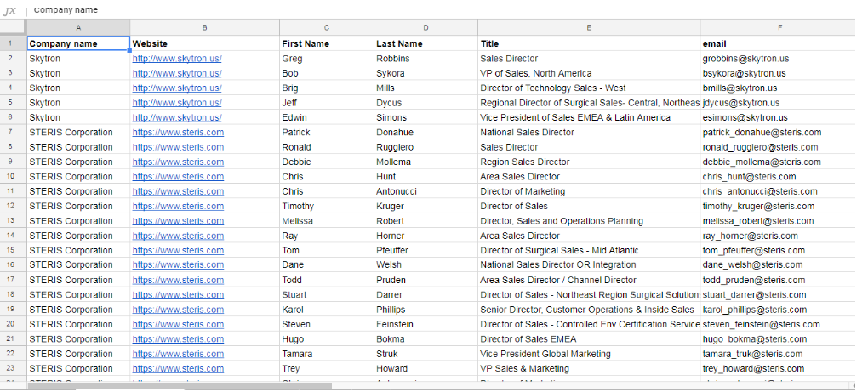Select cell 'Tamara' in First Name column
Viewport: 868px width, 392px height.
tap(327, 354)
